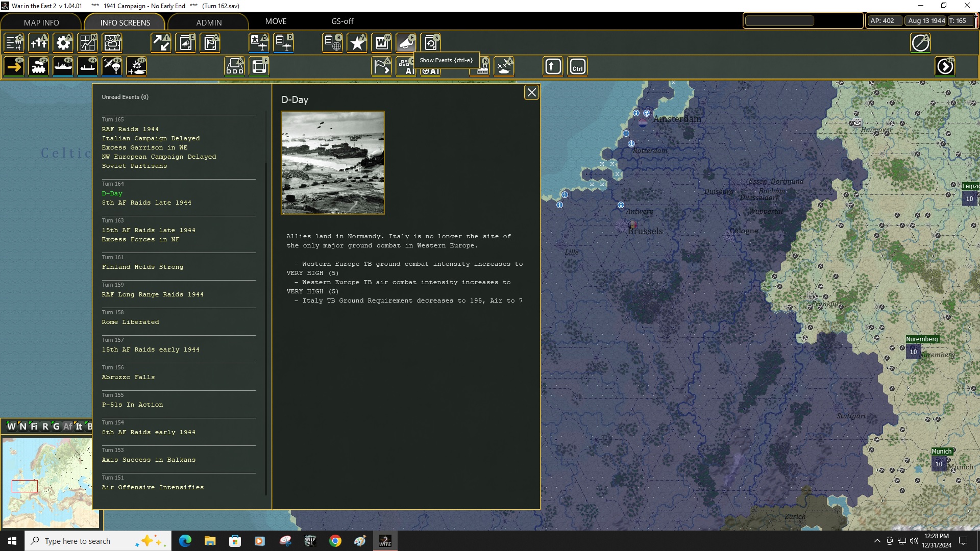Click the D-Day landing photo thumbnail
The image size is (980, 551).
click(332, 162)
